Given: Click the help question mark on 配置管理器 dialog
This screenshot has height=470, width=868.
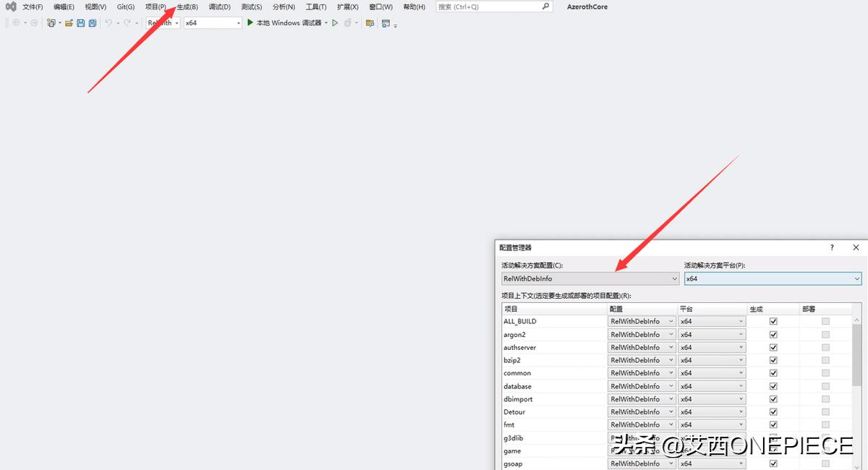Looking at the screenshot, I should click(x=831, y=247).
